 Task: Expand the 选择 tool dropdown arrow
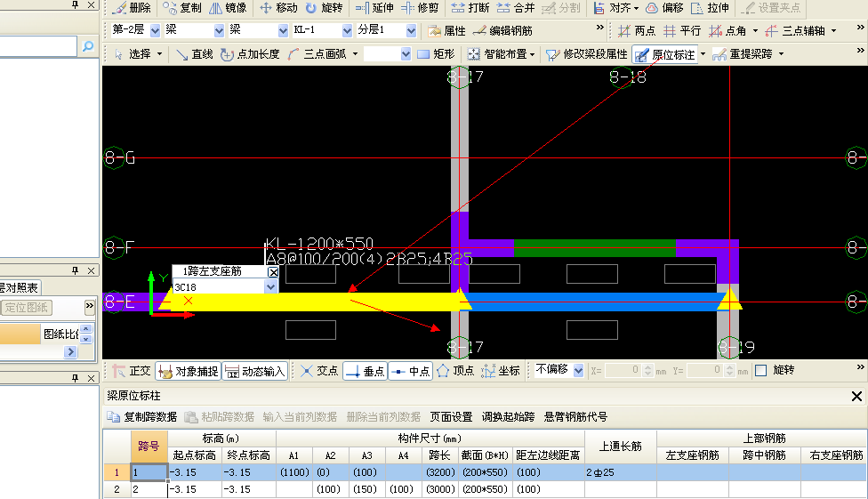[x=159, y=54]
